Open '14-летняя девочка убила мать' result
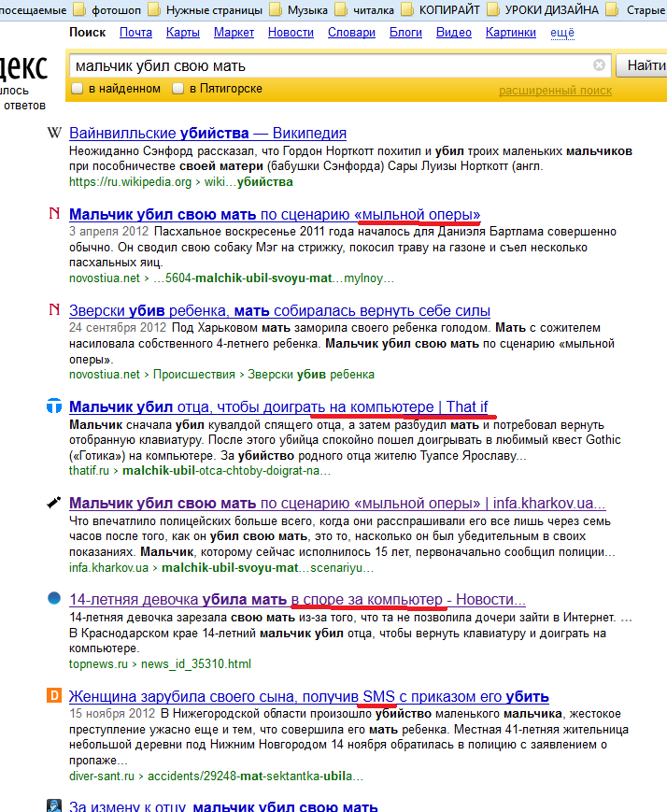This screenshot has height=812, width=667. click(x=297, y=599)
